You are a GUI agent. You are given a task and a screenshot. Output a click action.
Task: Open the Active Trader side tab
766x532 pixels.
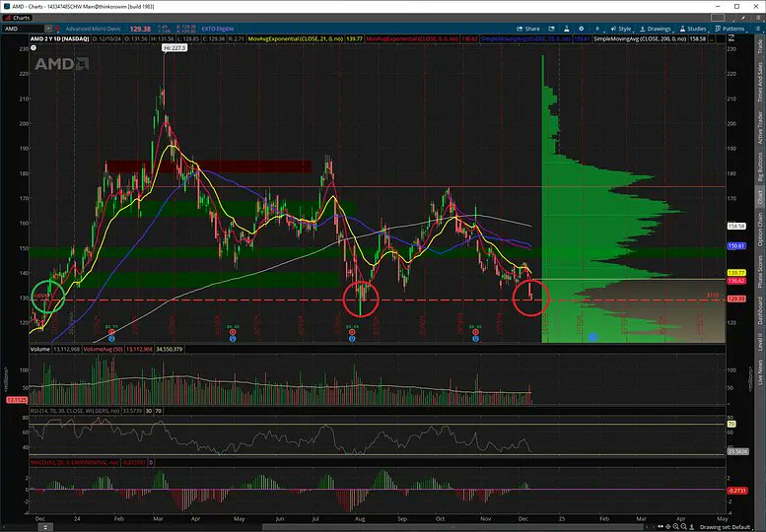tap(760, 128)
